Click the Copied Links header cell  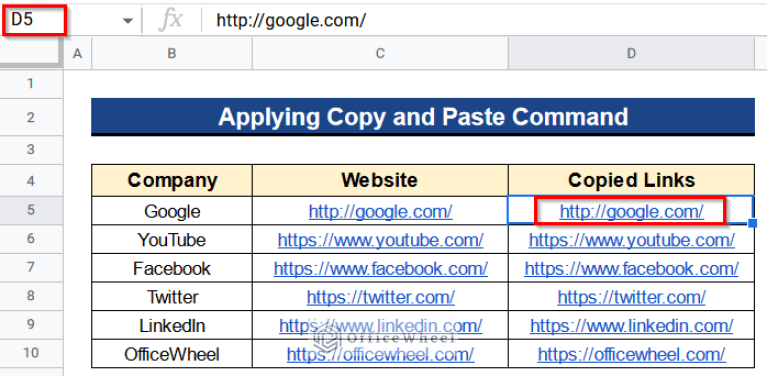coord(632,180)
